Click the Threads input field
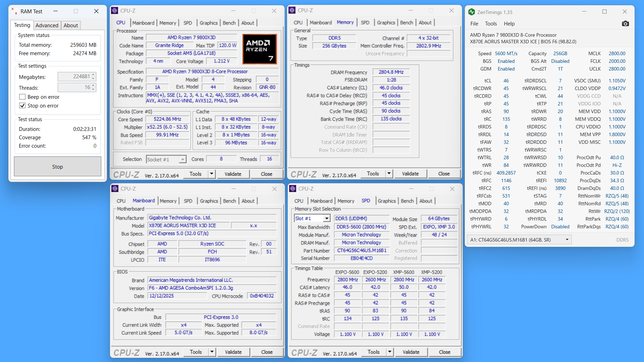The width and height of the screenshot is (644, 362). 74,88
